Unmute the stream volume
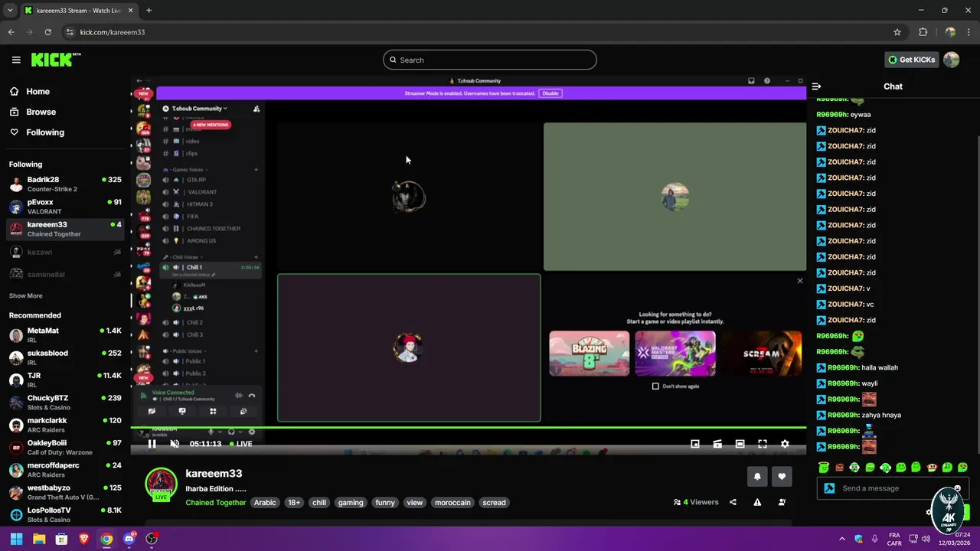This screenshot has height=551, width=980. click(175, 444)
